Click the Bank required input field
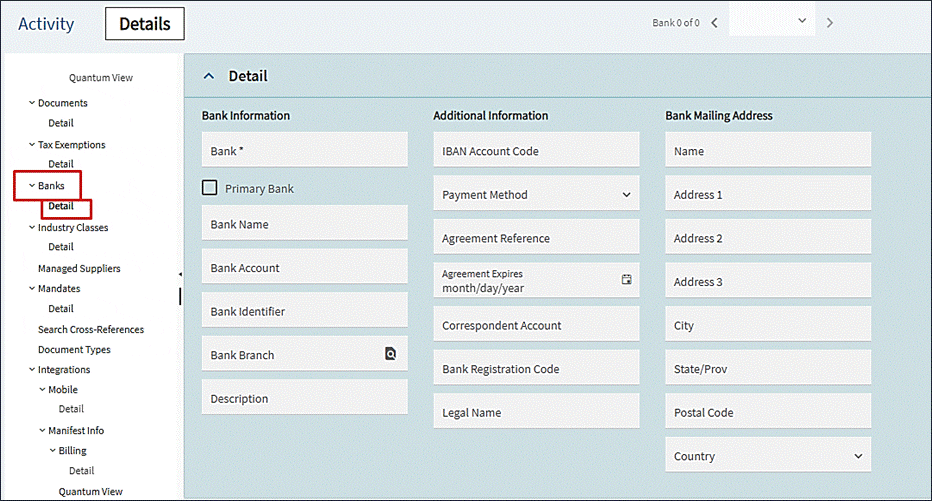The width and height of the screenshot is (932, 501). tap(305, 150)
